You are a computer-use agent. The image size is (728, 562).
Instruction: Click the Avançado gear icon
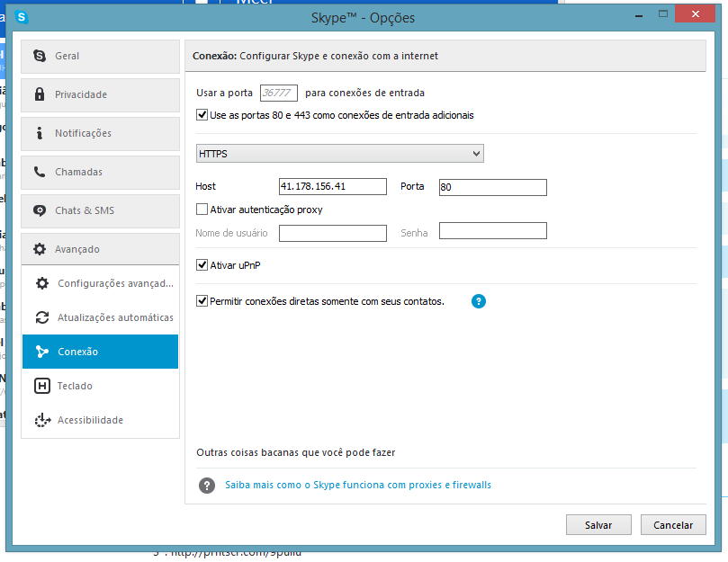pyautogui.click(x=40, y=249)
